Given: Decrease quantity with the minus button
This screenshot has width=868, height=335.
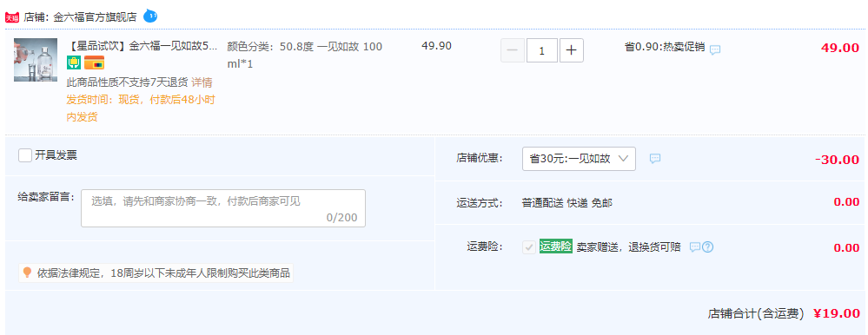Looking at the screenshot, I should (513, 51).
